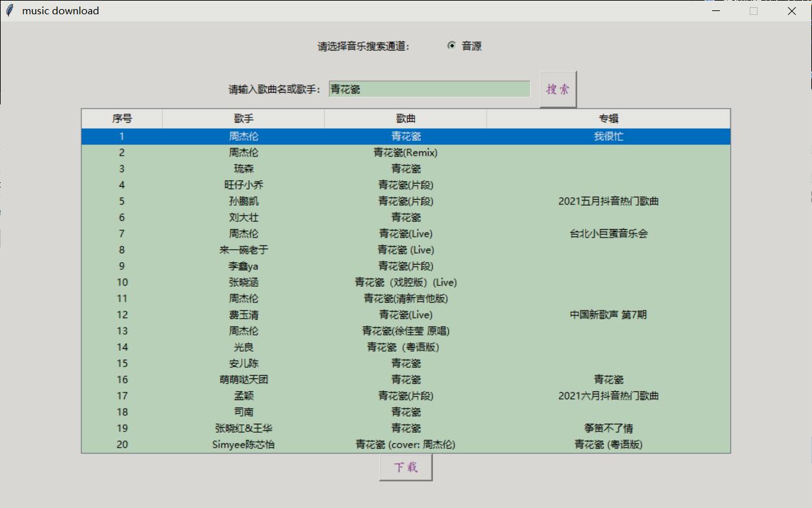Click the 歌曲 column header
This screenshot has width=812, height=508.
[405, 119]
